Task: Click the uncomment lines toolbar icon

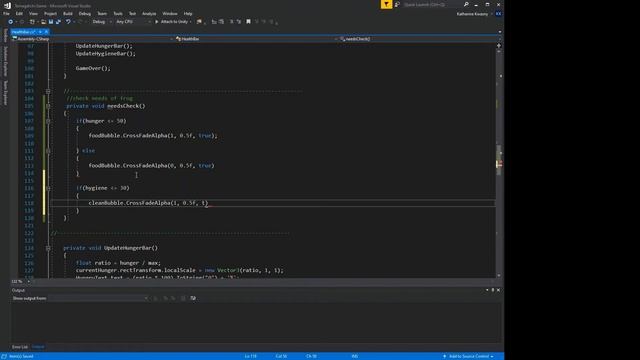Action: point(239,22)
